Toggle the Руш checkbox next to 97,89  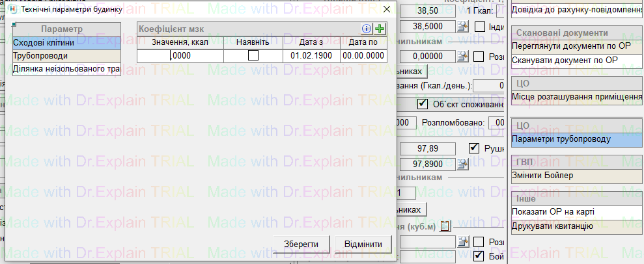click(x=474, y=148)
